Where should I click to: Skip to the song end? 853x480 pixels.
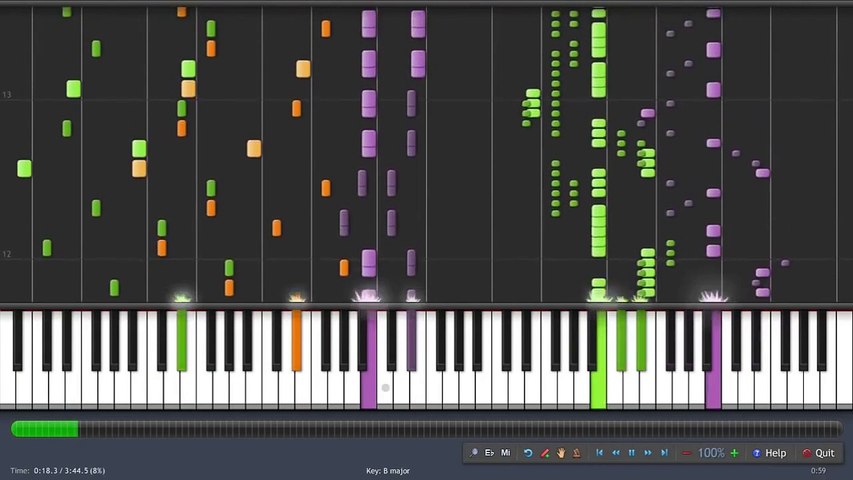(x=664, y=453)
